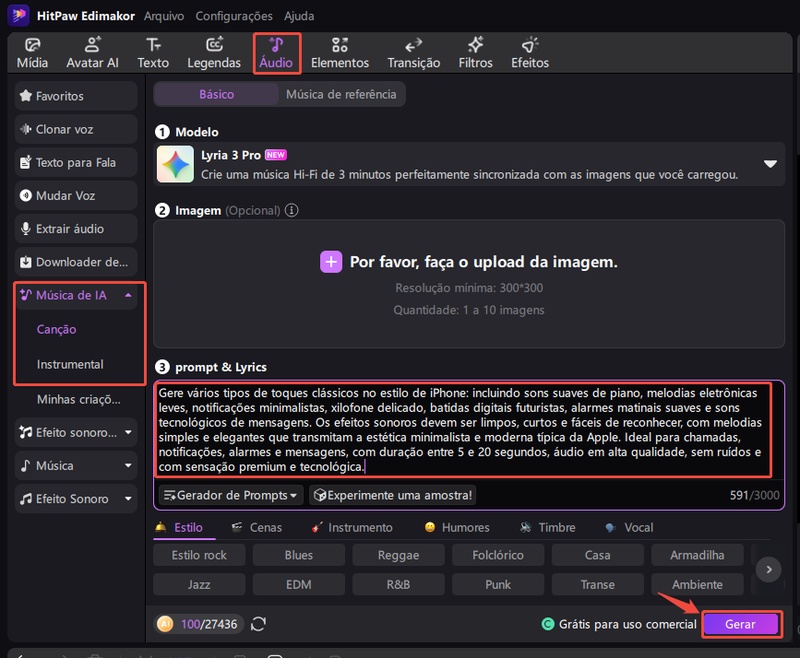Collapse the Música de IA section

(x=128, y=295)
